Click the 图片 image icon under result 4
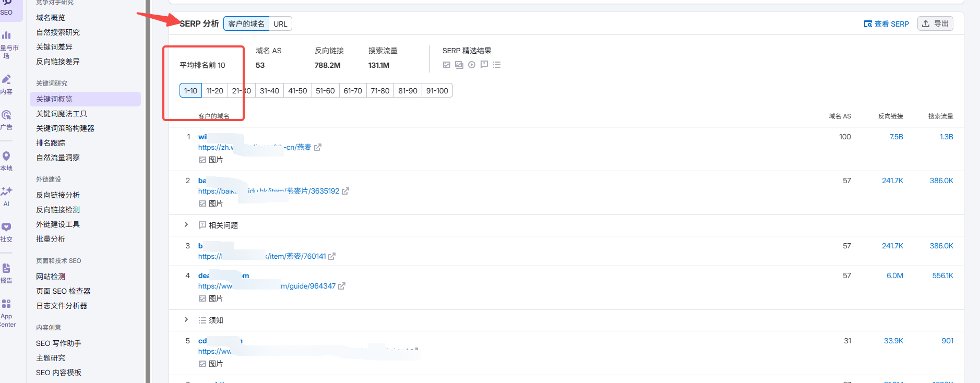Viewport: 980px width, 383px height. (202, 298)
